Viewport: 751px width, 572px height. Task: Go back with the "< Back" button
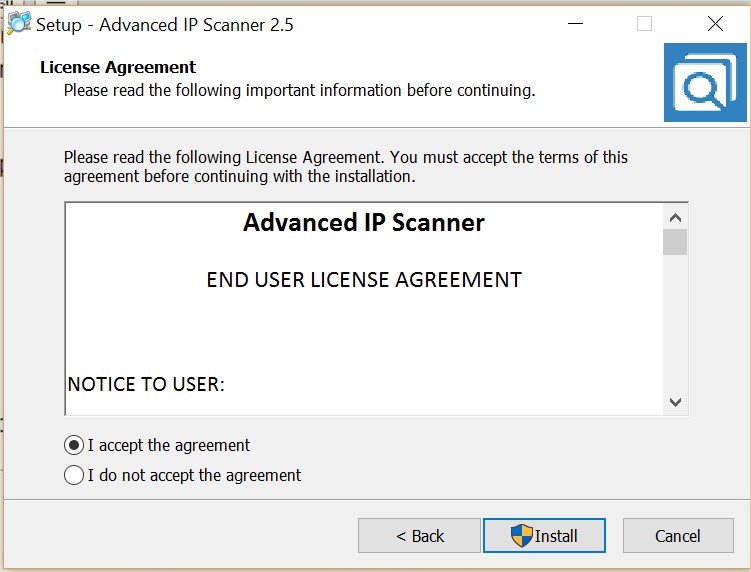(420, 536)
